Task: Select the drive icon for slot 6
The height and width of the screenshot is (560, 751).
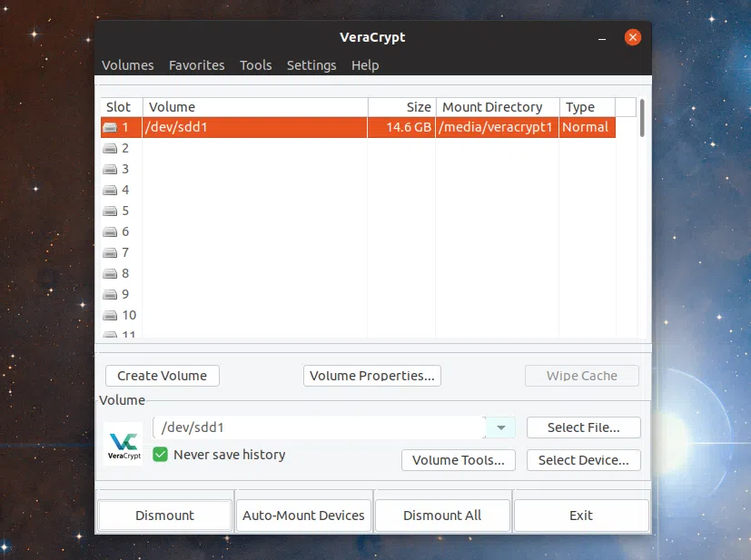Action: coord(110,232)
